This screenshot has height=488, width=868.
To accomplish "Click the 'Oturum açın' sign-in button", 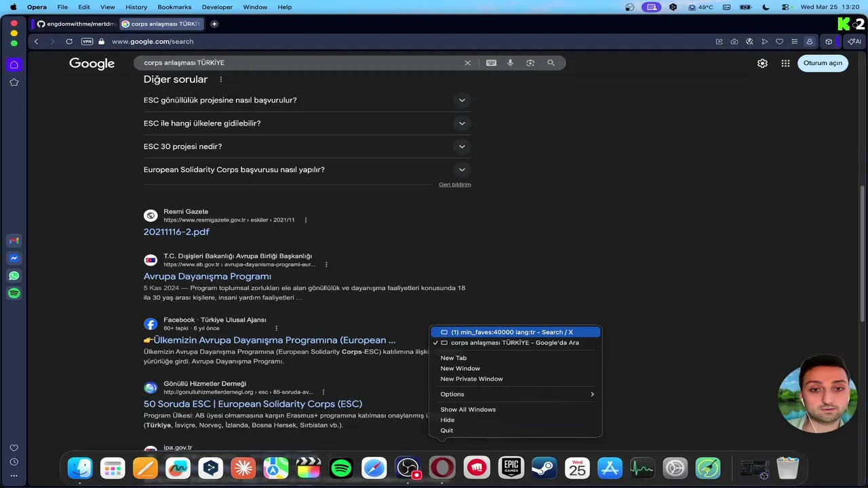I will 823,63.
